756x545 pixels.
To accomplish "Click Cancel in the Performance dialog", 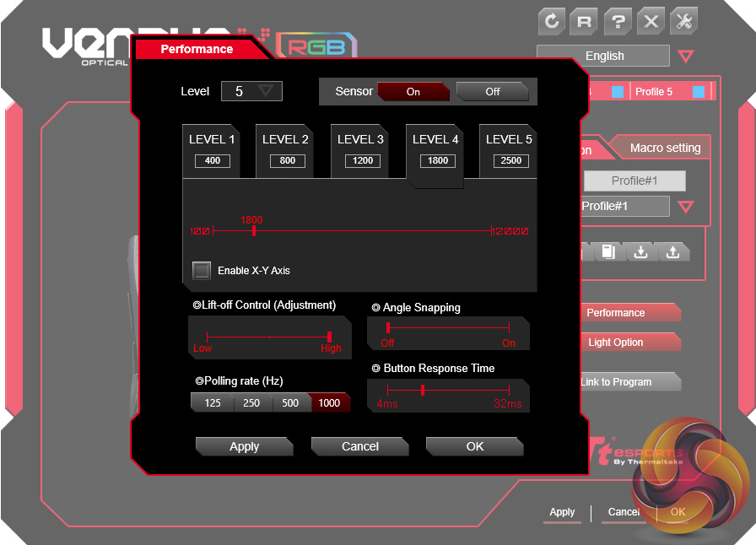I will (360, 446).
